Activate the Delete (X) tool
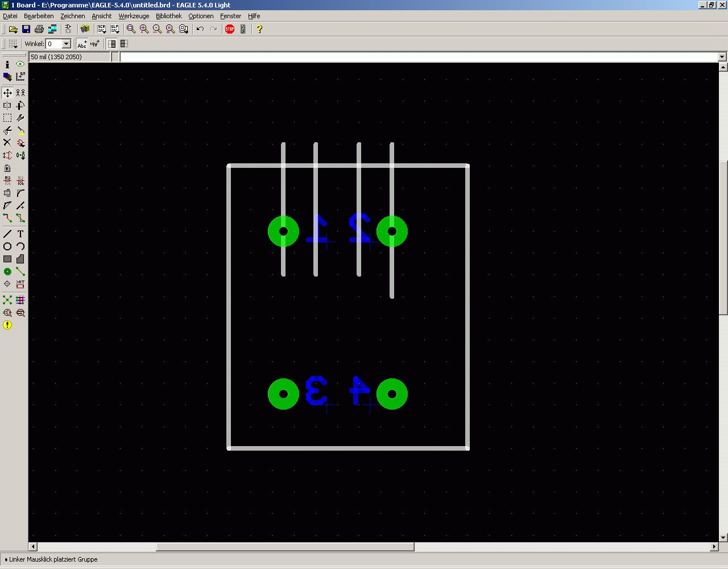Screen dimensions: 728x569 tap(7, 142)
